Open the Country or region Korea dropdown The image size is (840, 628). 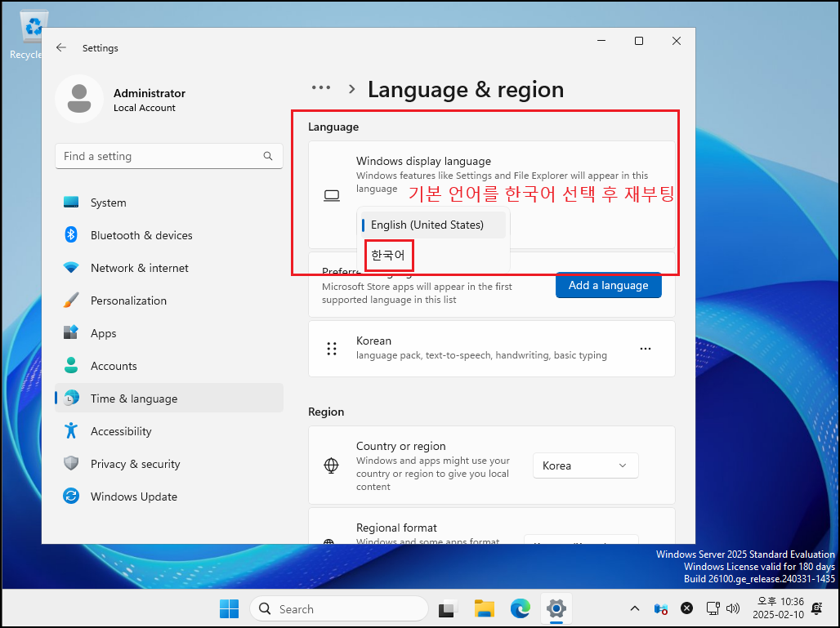point(585,465)
